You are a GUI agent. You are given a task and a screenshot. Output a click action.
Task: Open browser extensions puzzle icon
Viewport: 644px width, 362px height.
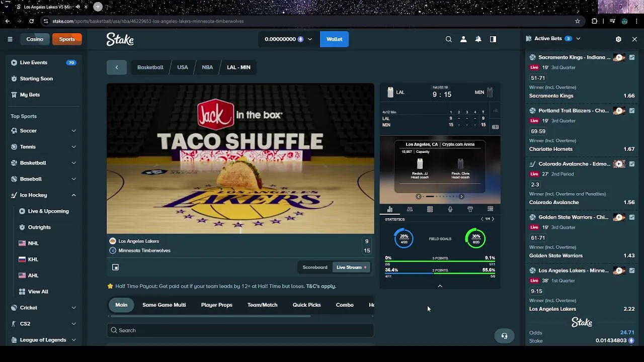[594, 21]
